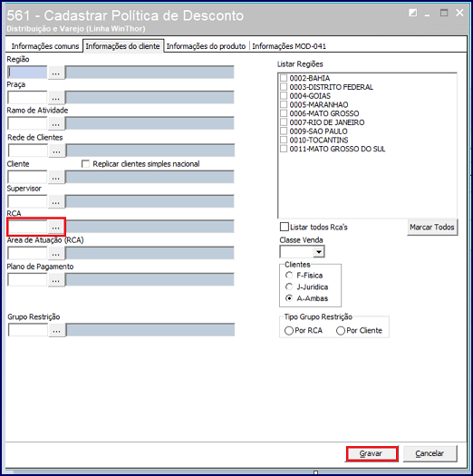
Task: Click the Gravar button
Action: pos(372,454)
